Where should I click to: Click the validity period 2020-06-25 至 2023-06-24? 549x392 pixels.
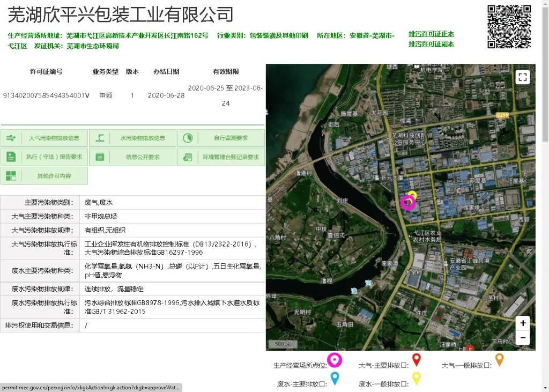tap(226, 95)
